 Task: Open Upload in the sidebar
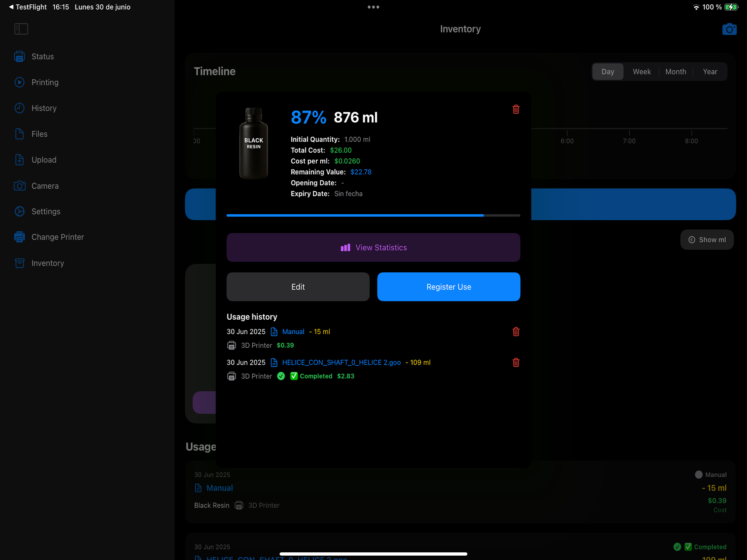coord(44,160)
